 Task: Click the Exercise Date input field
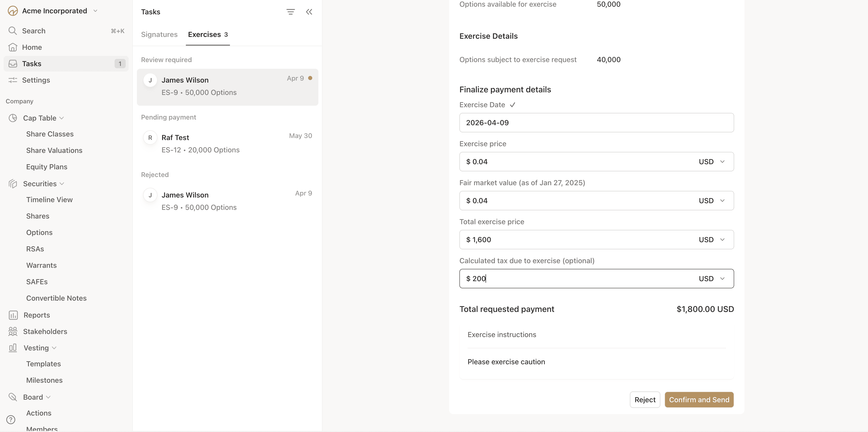[x=596, y=123]
